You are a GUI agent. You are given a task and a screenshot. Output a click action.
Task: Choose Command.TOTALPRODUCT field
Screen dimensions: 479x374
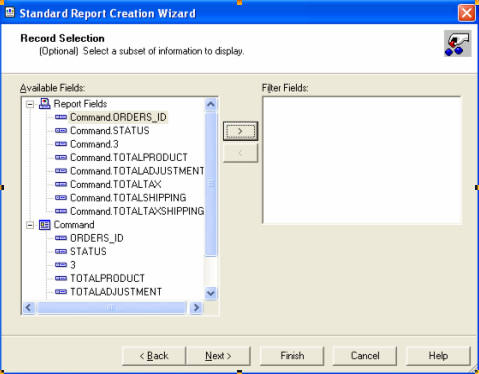pyautogui.click(x=129, y=157)
